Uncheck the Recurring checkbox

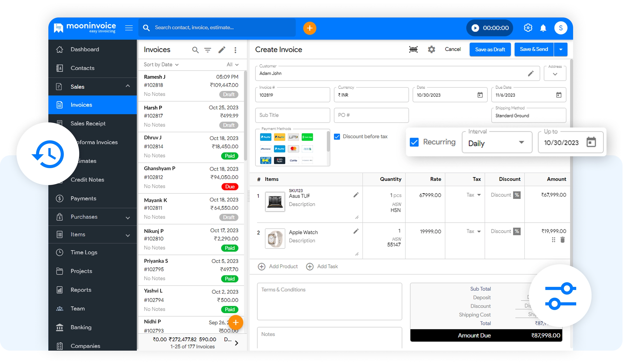click(x=414, y=142)
